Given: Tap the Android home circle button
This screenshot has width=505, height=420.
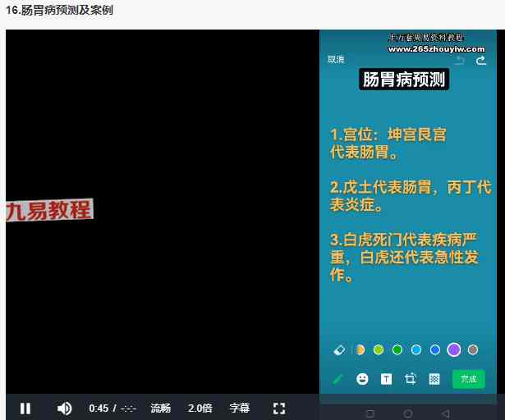Looking at the screenshot, I should tap(408, 413).
